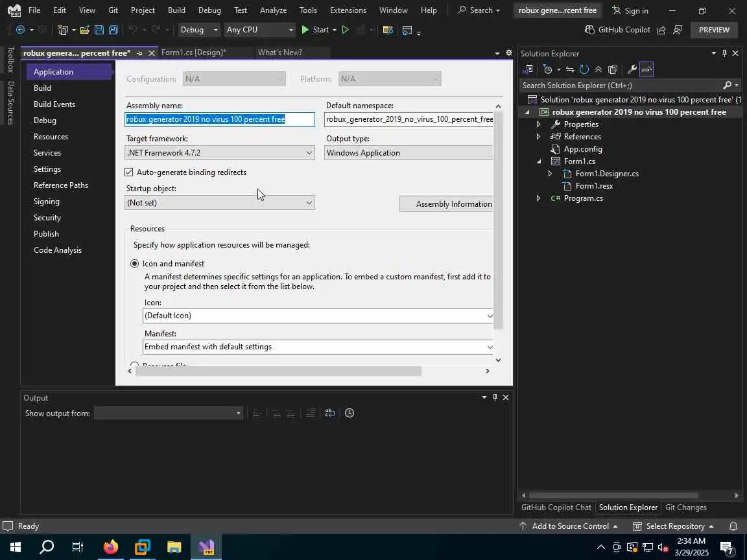Click Select Repository in status bar

click(x=673, y=526)
